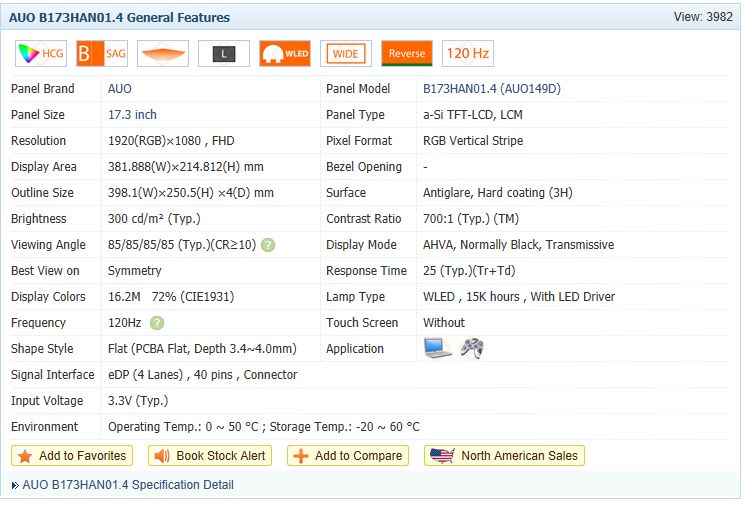Click signal interface value eDP (4 Lanes) , 40 pins , Connector
Screen dimensions: 747x505
(202, 375)
